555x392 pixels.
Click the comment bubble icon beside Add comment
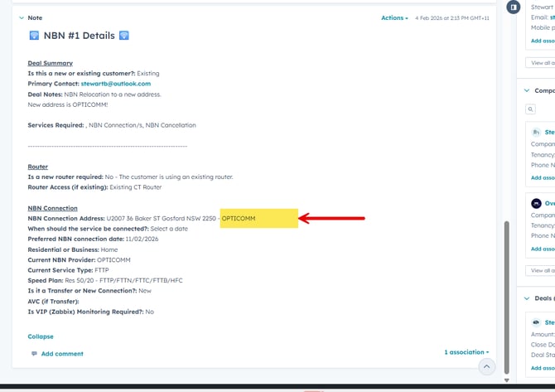coord(34,354)
